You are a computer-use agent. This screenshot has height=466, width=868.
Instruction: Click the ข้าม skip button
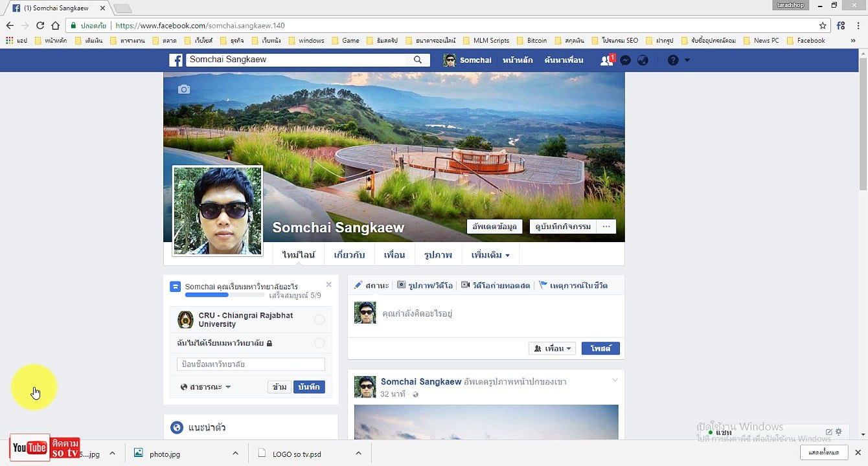click(x=279, y=387)
